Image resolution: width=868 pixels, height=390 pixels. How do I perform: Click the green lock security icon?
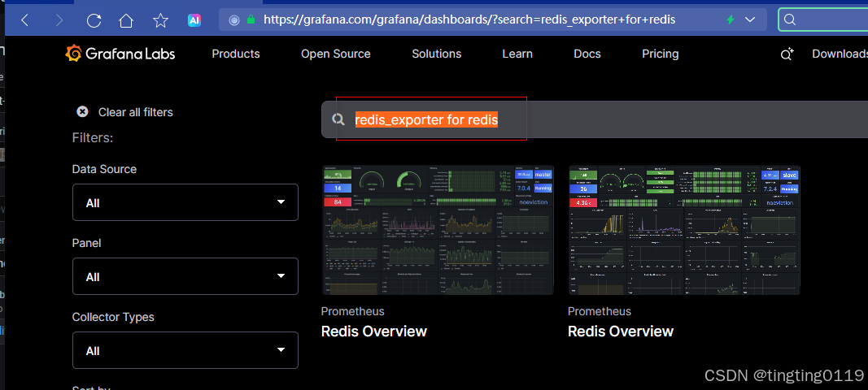251,20
